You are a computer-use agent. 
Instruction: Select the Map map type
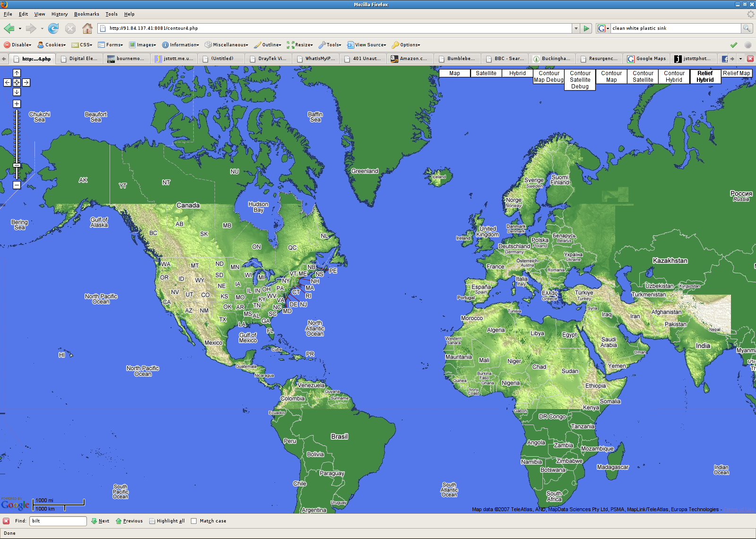point(455,73)
